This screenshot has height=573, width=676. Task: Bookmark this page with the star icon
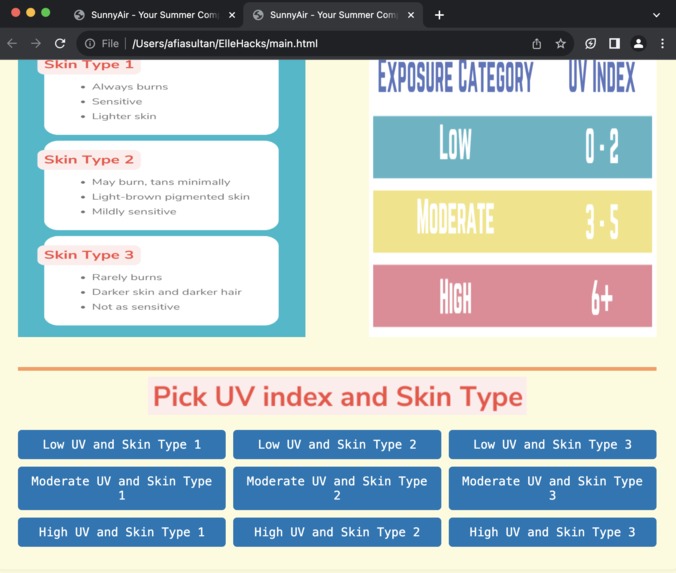(x=560, y=44)
